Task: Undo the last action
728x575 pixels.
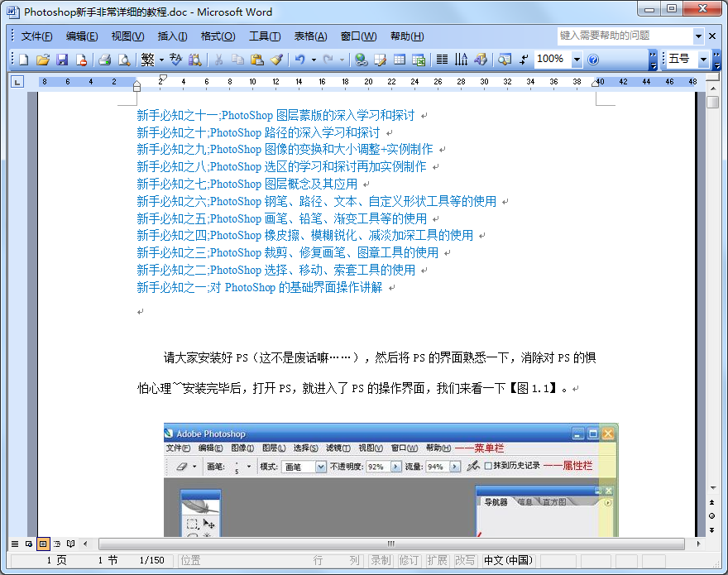Action: coord(300,60)
